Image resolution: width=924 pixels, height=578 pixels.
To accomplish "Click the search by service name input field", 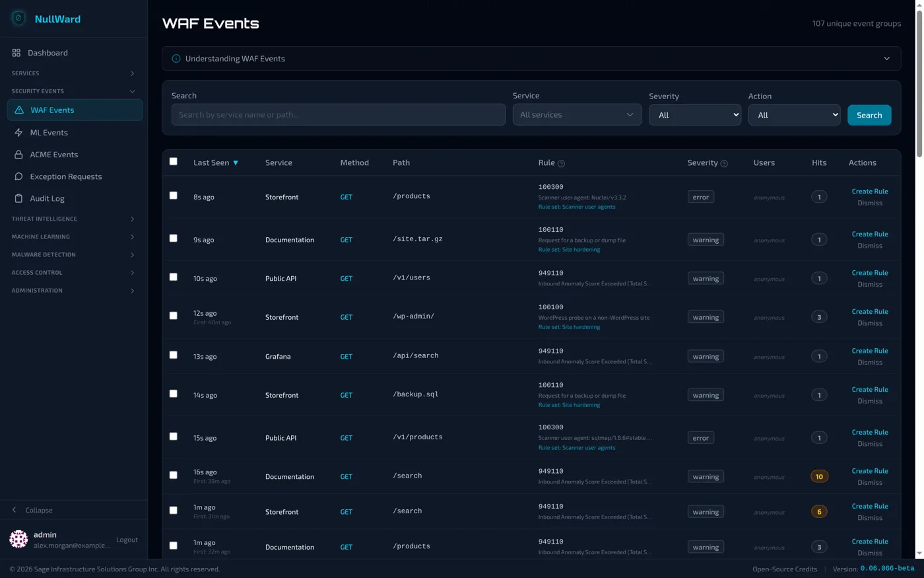I will tap(339, 115).
